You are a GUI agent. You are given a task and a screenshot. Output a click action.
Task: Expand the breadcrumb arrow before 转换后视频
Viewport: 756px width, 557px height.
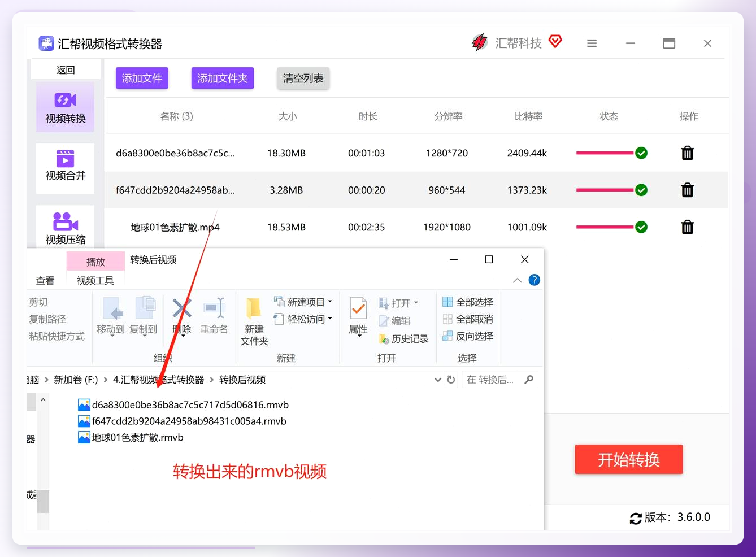[x=212, y=380]
